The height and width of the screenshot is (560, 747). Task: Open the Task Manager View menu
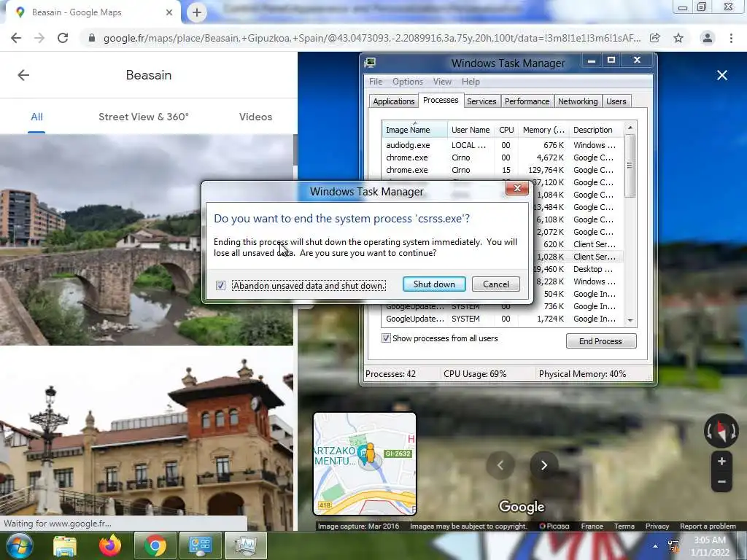(x=442, y=82)
